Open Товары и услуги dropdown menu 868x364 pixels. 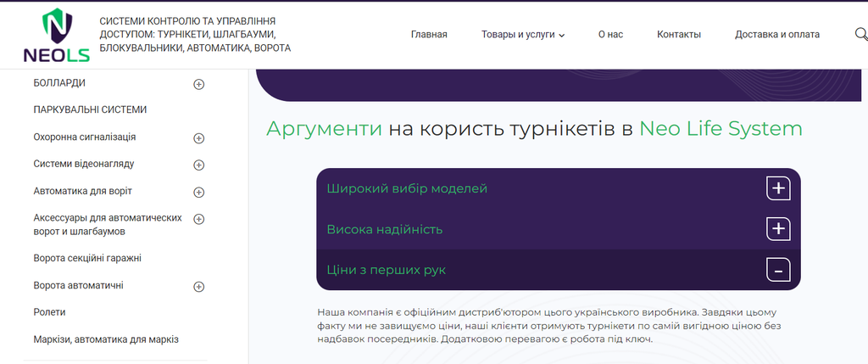coord(522,34)
